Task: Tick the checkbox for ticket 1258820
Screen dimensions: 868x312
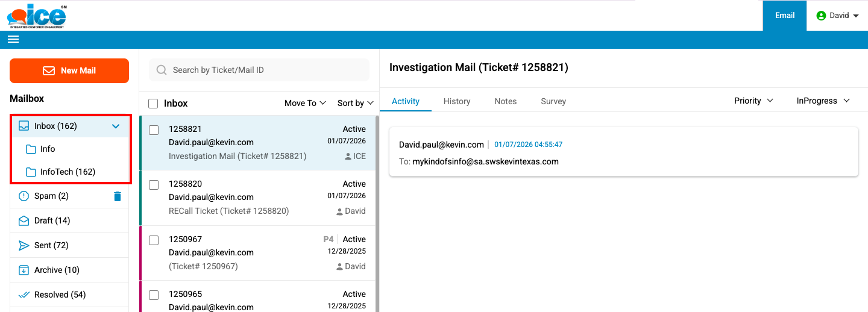Action: point(154,184)
